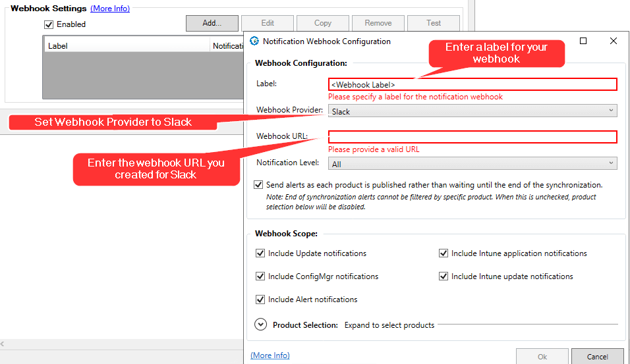Image resolution: width=630 pixels, height=364 pixels.
Task: Open the Webhook Provider dropdown
Action: pyautogui.click(x=472, y=111)
